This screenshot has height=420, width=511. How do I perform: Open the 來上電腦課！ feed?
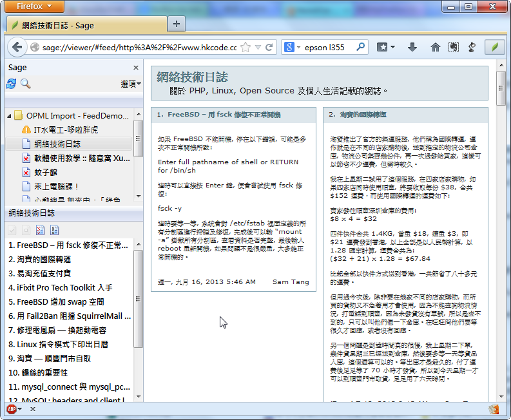pos(56,186)
